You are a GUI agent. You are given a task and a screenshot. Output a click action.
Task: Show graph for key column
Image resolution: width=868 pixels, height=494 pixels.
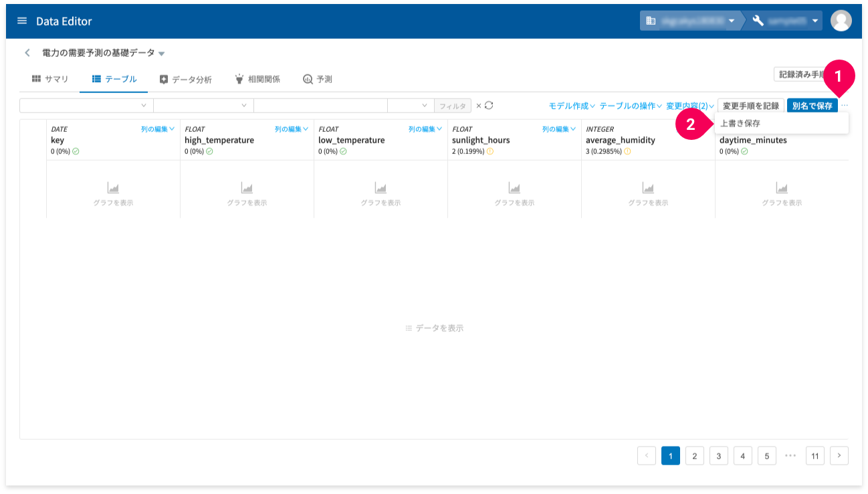(113, 195)
